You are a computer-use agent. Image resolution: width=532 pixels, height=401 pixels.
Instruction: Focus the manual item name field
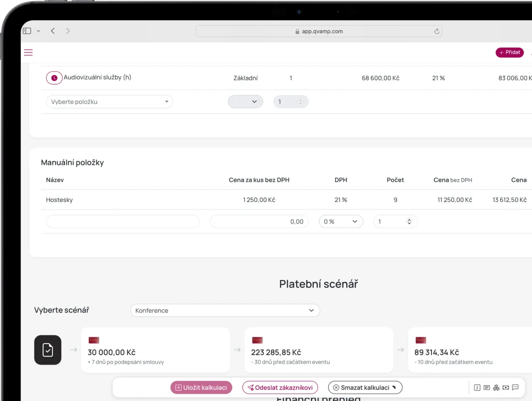(x=123, y=222)
